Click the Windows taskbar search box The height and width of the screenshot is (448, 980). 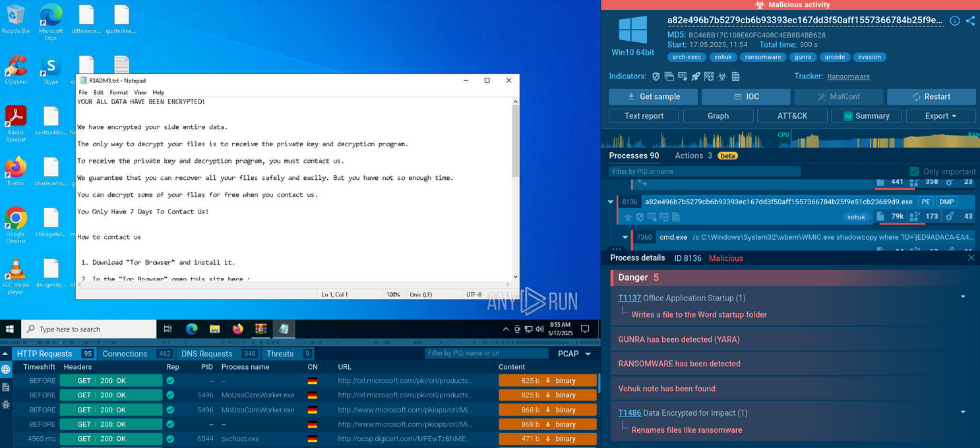(89, 329)
